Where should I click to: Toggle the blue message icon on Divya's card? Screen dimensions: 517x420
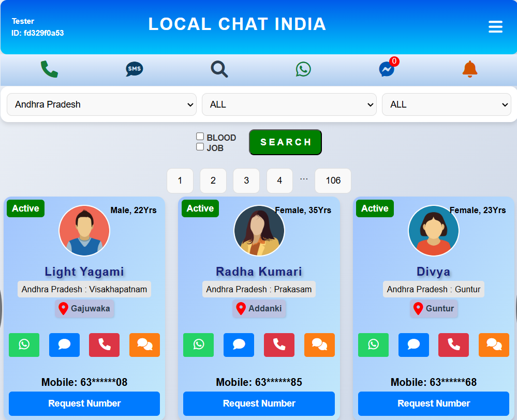tap(413, 345)
